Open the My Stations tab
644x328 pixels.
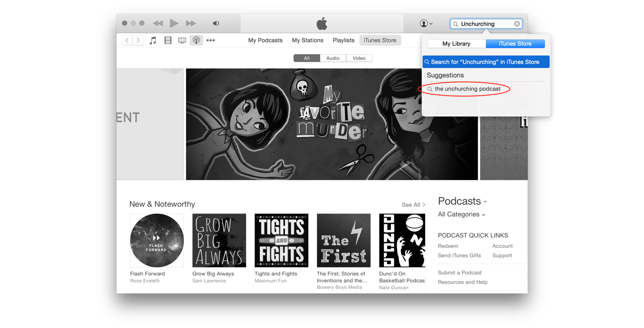pyautogui.click(x=307, y=40)
